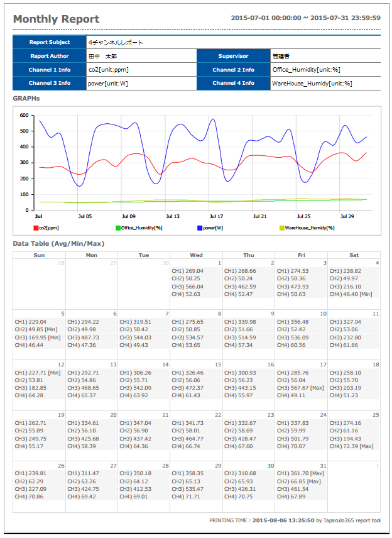Click the subject value "4チャンネルレポート"

pyautogui.click(x=116, y=43)
